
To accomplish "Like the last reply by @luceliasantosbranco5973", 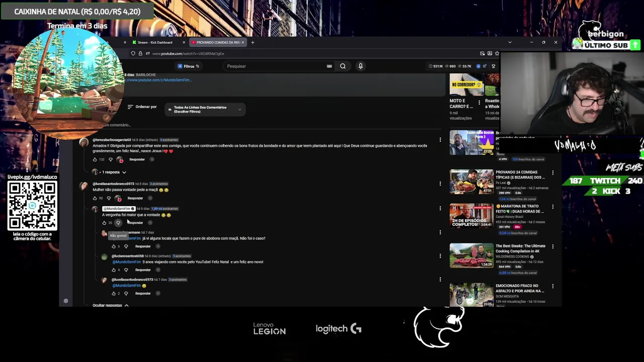I will point(114,293).
